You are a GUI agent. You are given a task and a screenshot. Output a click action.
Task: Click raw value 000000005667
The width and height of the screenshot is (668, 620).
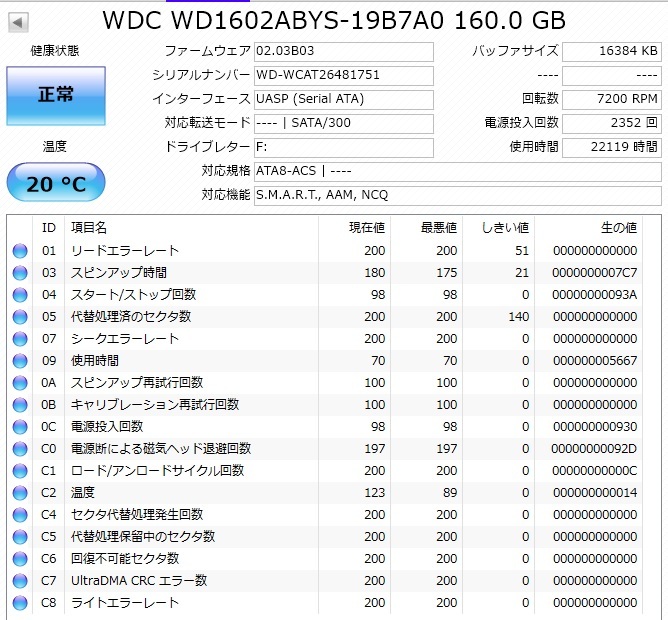[595, 360]
